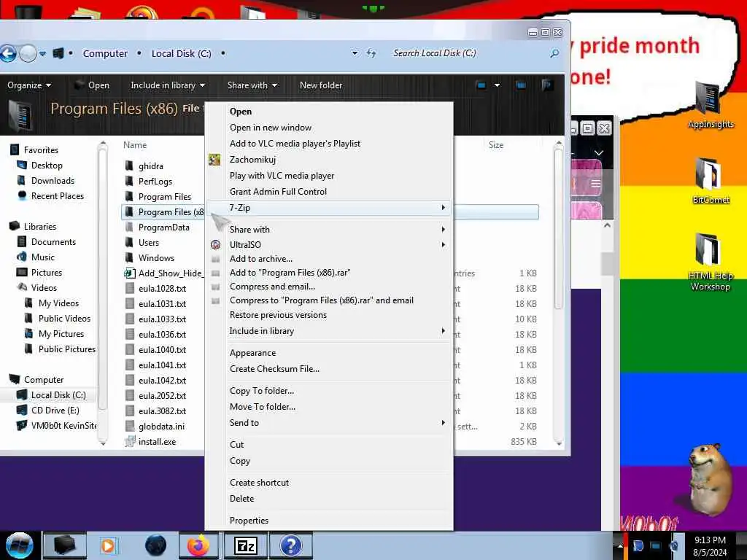
Task: Select the eula.1033.txt file
Action: 162,319
